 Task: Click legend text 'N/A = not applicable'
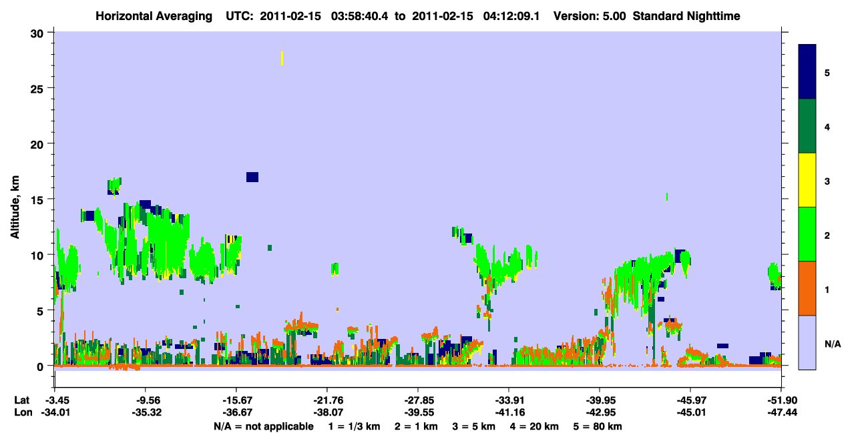click(x=263, y=426)
